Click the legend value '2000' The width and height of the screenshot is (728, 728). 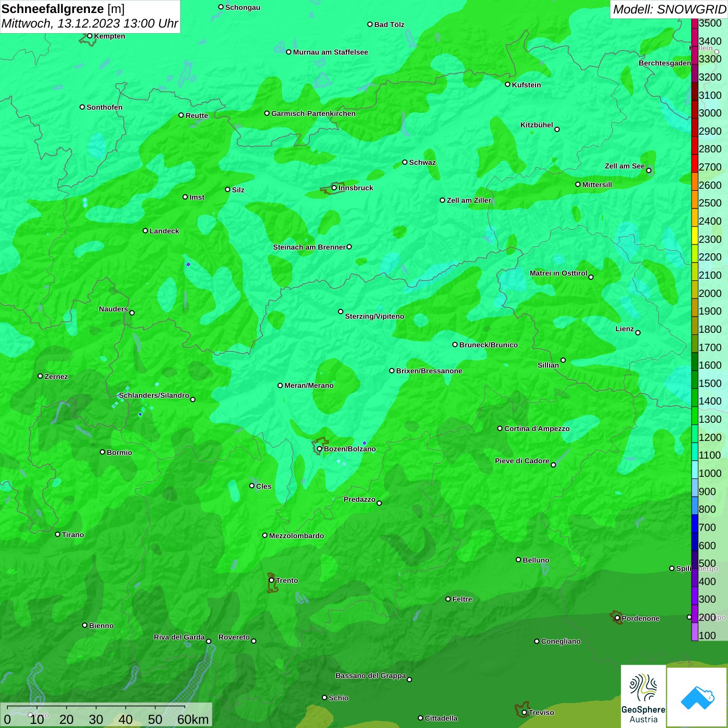point(710,293)
